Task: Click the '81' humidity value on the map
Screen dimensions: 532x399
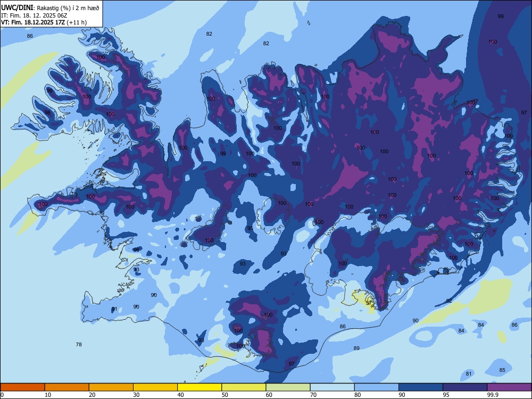Action: click(469, 374)
